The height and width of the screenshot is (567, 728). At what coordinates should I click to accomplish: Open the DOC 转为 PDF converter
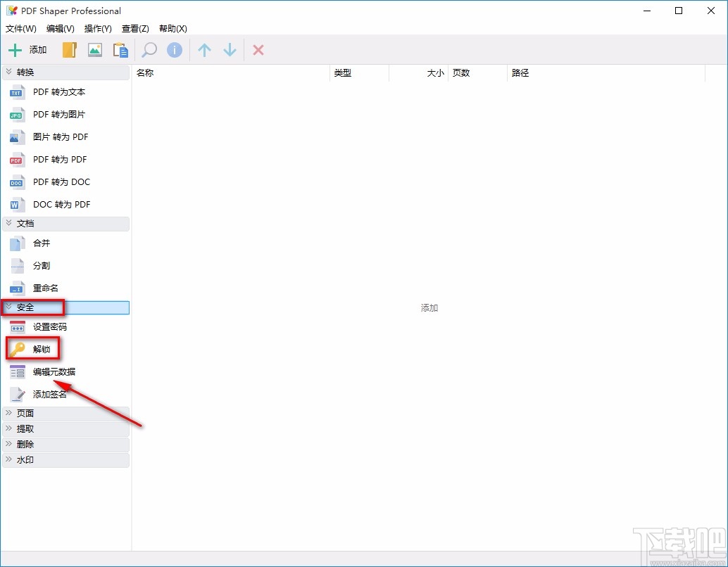point(61,204)
